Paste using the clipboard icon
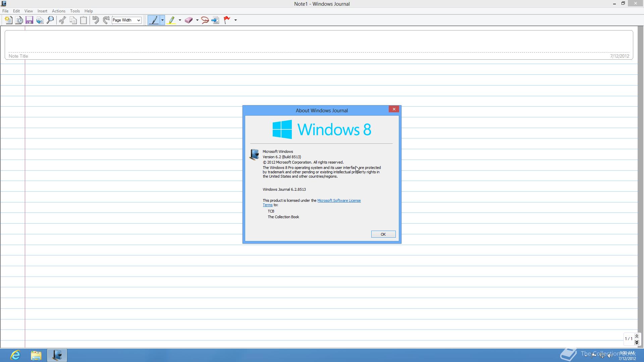 84,20
